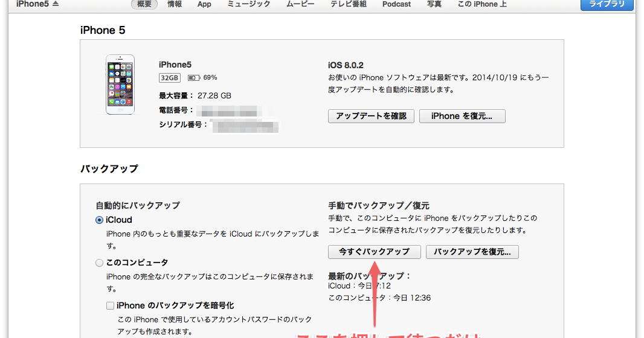Start backup with 今すぐバックアップ

[374, 252]
